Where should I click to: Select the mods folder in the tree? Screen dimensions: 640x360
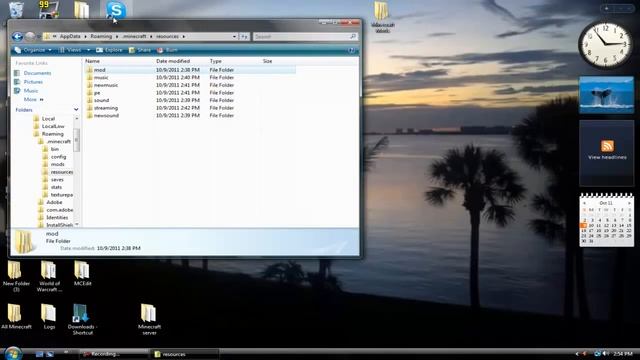pyautogui.click(x=58, y=164)
